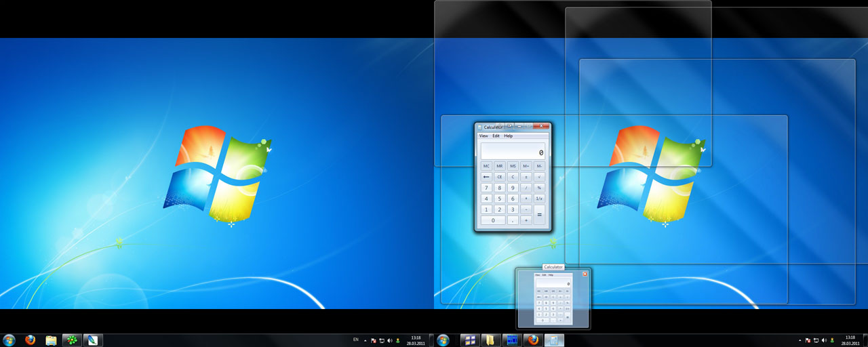Open the View menu in Calculator

click(484, 136)
